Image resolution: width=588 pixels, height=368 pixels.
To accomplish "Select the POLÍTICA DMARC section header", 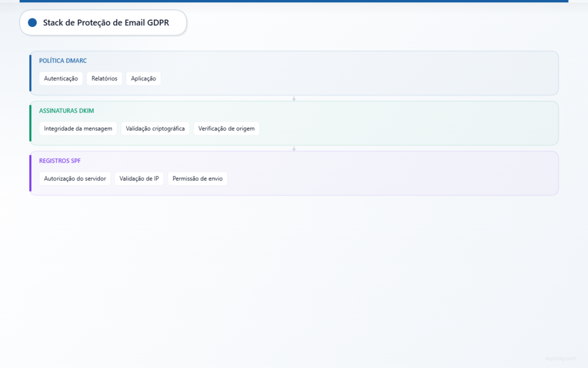I will pos(62,60).
